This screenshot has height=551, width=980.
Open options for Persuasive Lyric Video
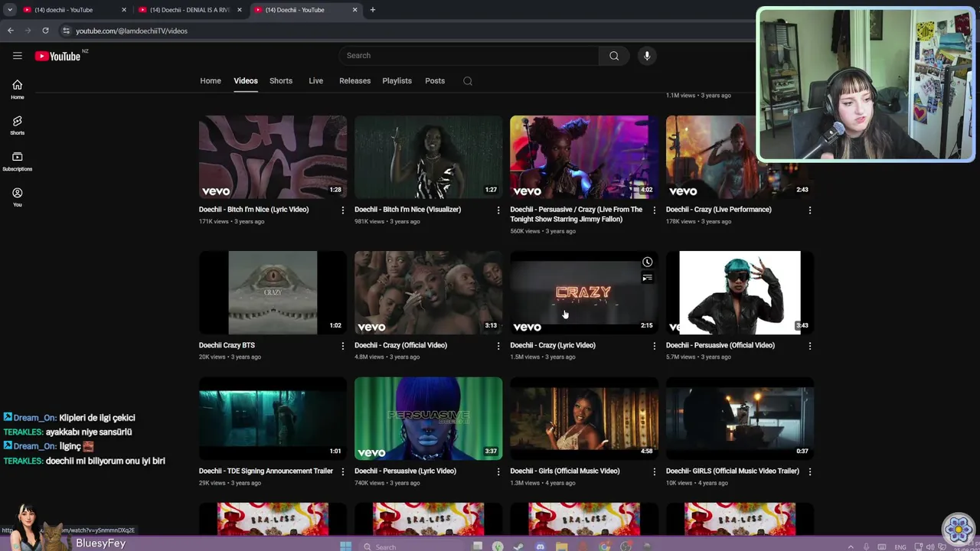click(x=498, y=471)
